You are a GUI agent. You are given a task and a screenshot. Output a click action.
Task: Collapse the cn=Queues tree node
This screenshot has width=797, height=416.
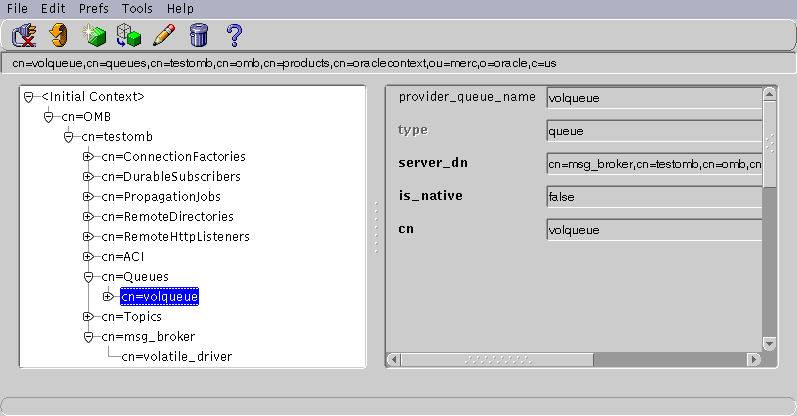[88, 277]
